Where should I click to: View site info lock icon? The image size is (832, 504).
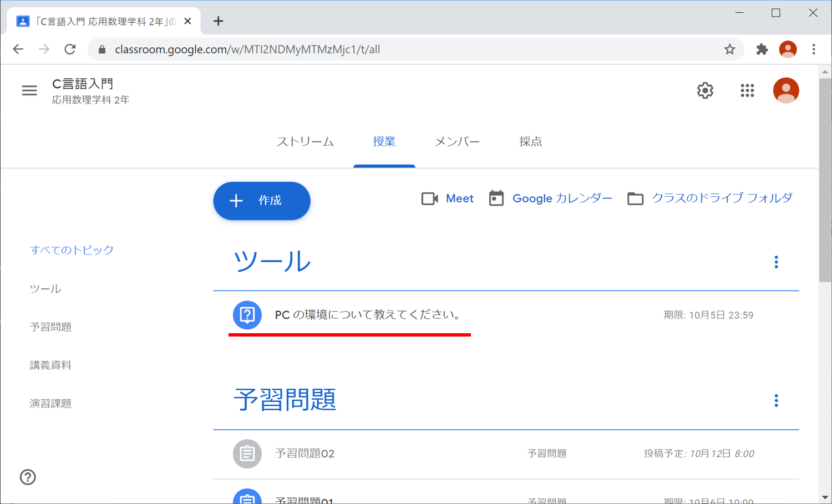coord(102,49)
